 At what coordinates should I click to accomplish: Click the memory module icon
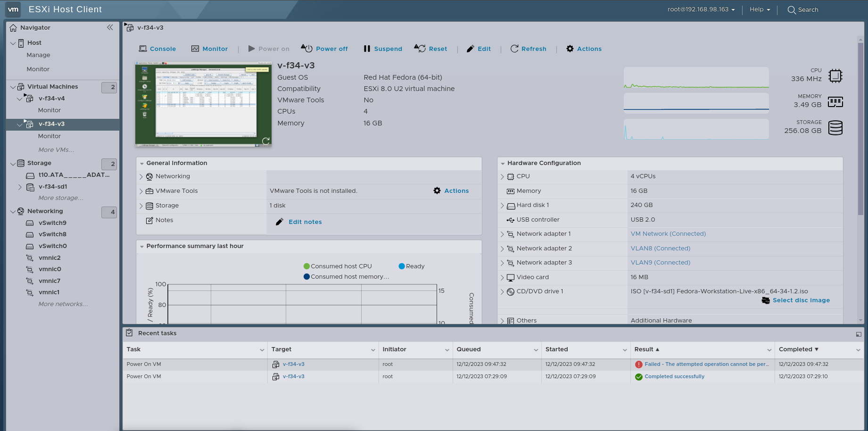[x=835, y=101]
